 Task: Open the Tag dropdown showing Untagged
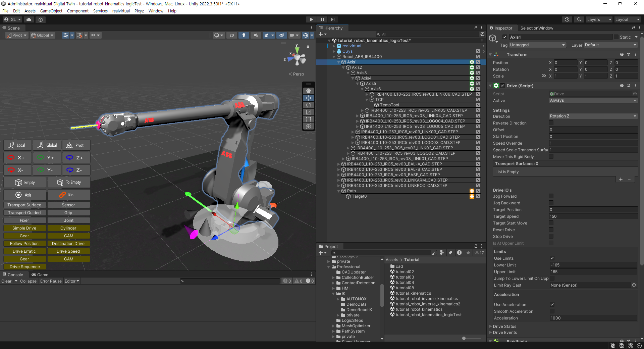[537, 45]
